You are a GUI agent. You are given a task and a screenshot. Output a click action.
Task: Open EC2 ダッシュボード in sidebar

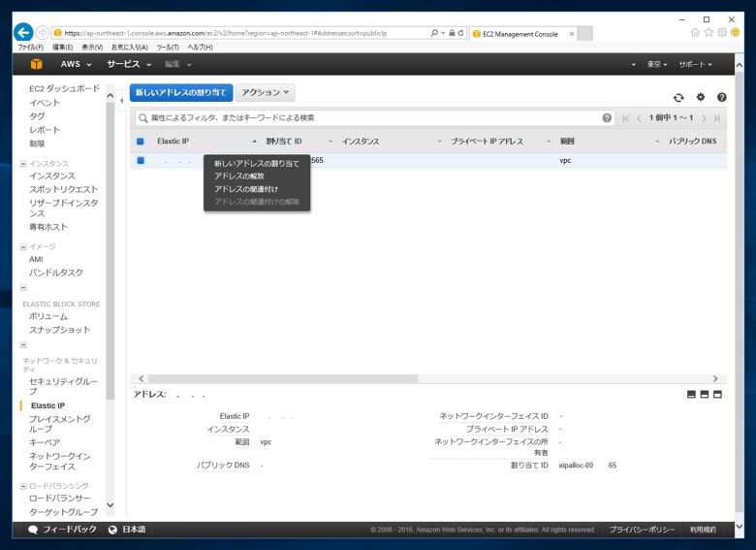pyautogui.click(x=64, y=89)
